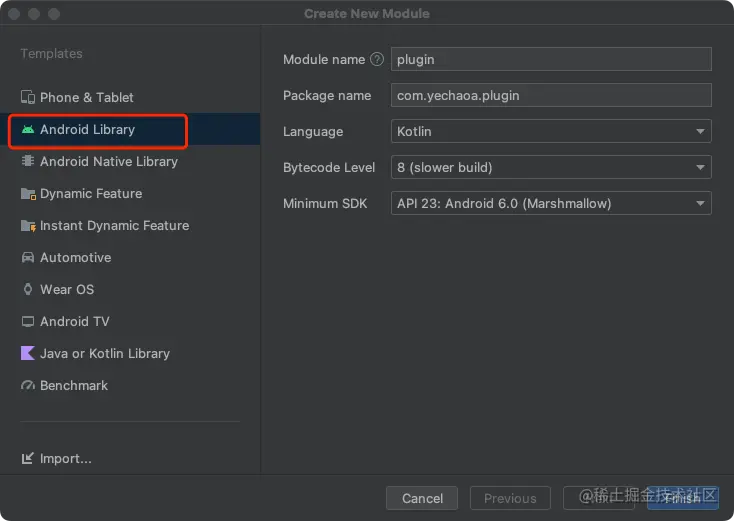Click the Android TV icon
Image resolution: width=734 pixels, height=521 pixels.
pos(28,322)
